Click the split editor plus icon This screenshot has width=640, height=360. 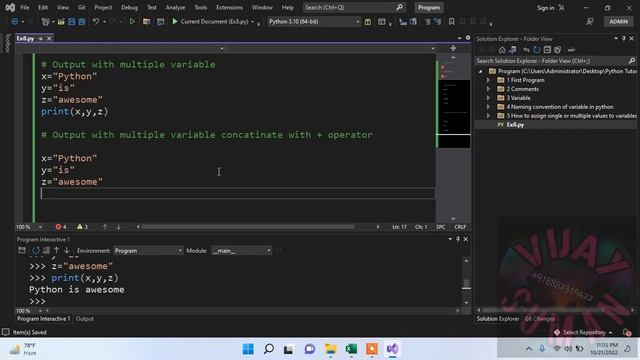click(453, 48)
